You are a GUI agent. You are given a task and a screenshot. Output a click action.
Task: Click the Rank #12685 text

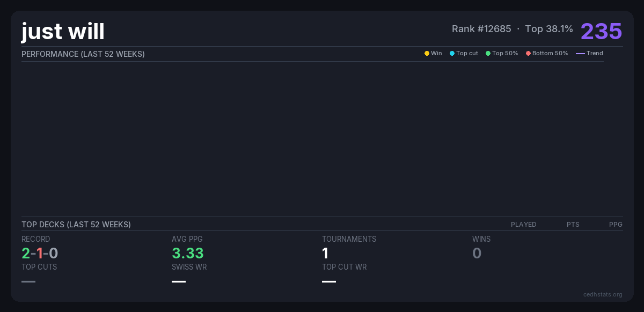pyautogui.click(x=481, y=29)
